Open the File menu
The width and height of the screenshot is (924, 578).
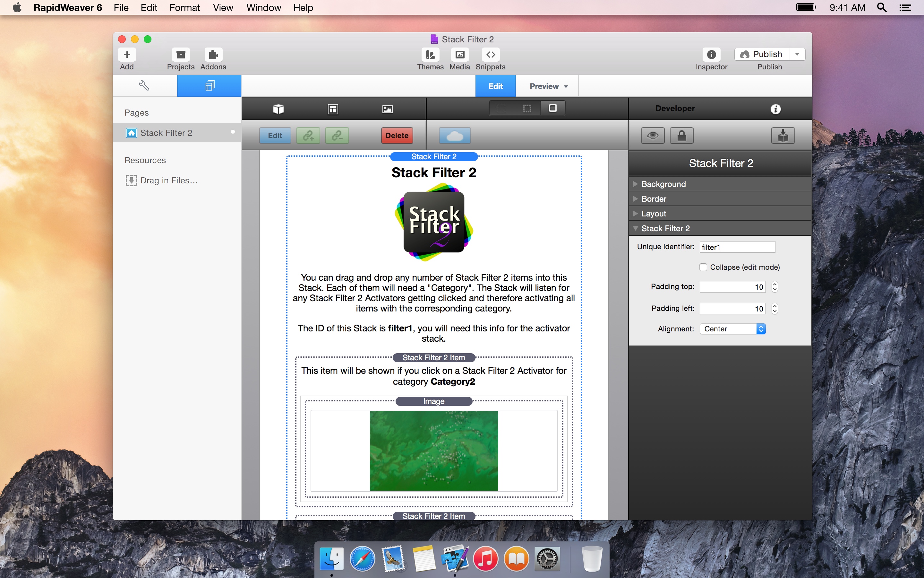point(121,8)
